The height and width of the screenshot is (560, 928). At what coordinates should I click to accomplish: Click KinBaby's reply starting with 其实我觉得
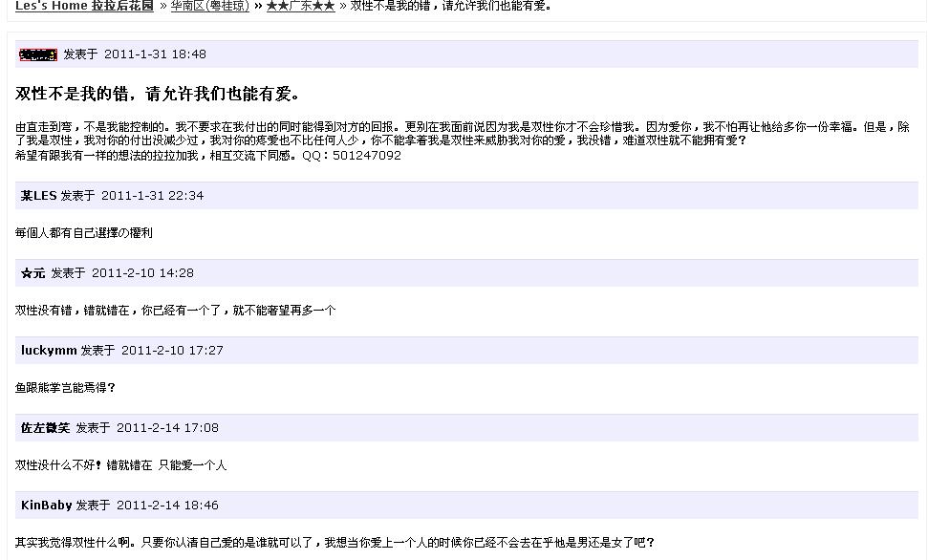pyautogui.click(x=335, y=543)
